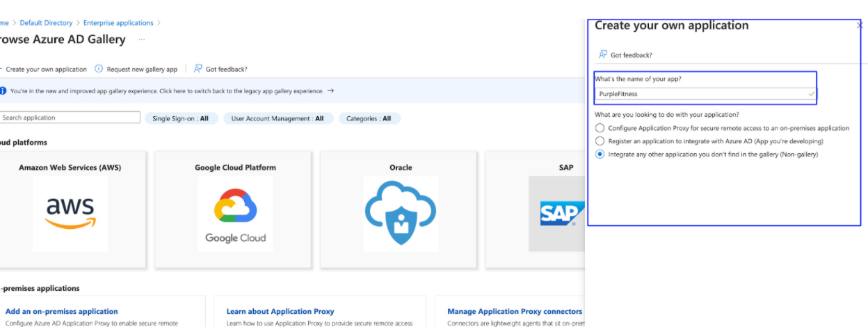868x327 pixels.
Task: Select Register an application to integrate option
Action: coord(600,141)
